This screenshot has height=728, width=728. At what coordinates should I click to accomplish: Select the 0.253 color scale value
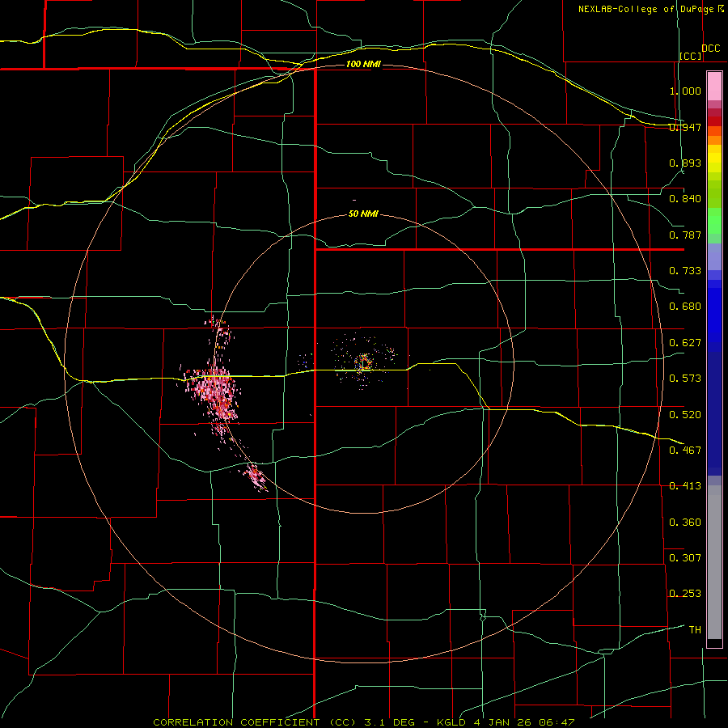(x=685, y=594)
